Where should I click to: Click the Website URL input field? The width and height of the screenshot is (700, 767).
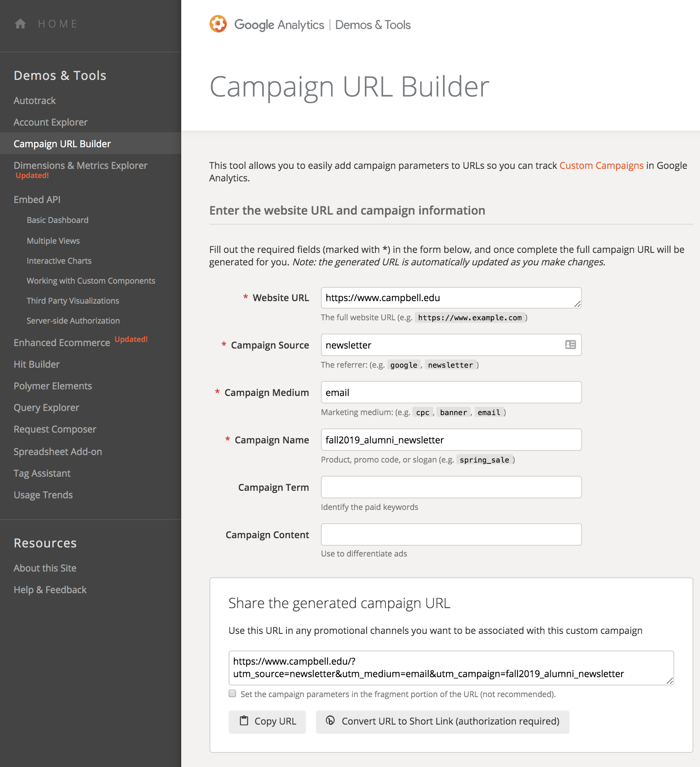(x=451, y=298)
